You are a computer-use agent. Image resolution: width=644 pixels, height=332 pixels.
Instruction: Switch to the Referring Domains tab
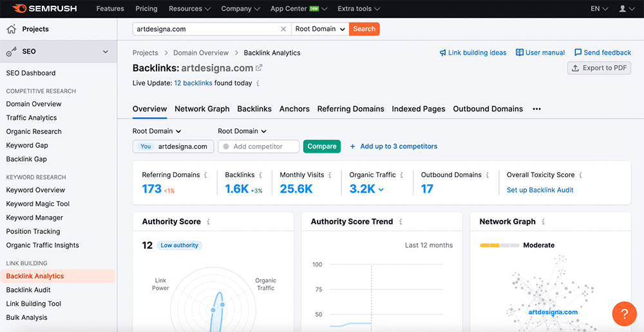click(x=351, y=110)
